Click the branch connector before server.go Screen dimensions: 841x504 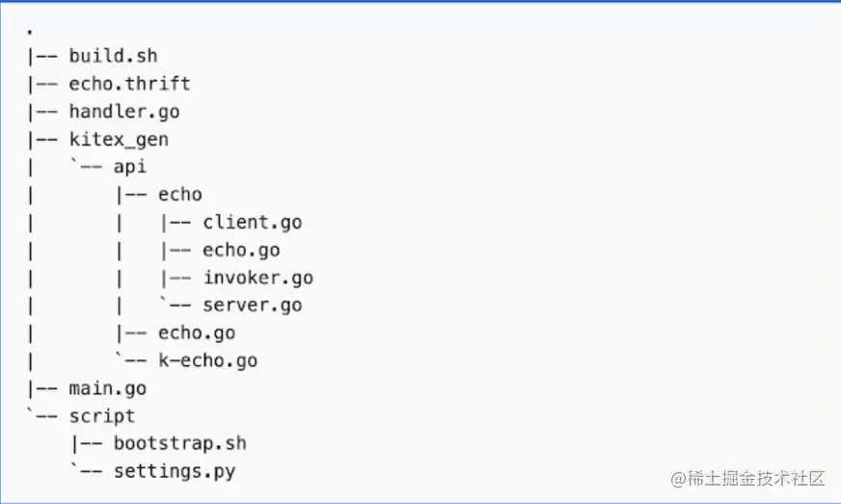[x=174, y=305]
